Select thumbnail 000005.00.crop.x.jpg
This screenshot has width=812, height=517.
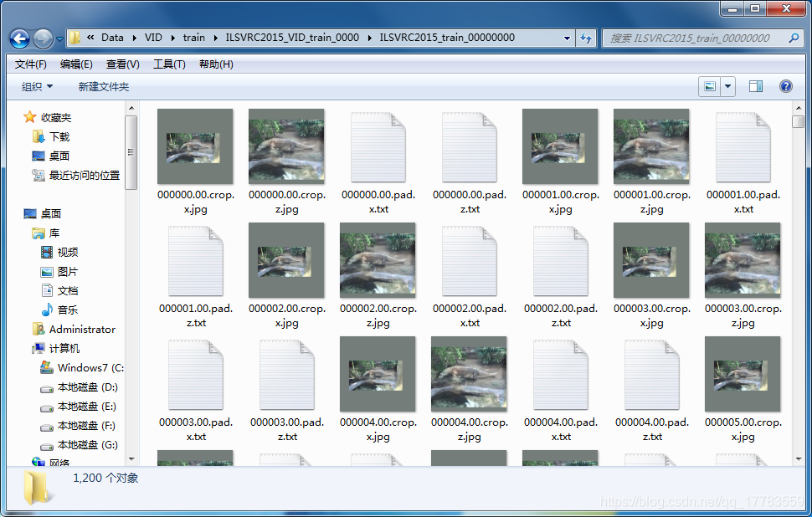point(743,374)
